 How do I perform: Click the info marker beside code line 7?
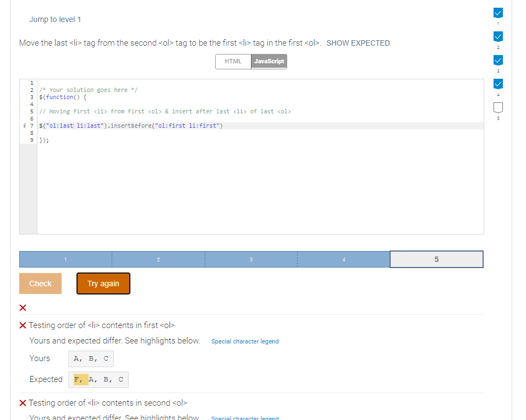[x=24, y=126]
